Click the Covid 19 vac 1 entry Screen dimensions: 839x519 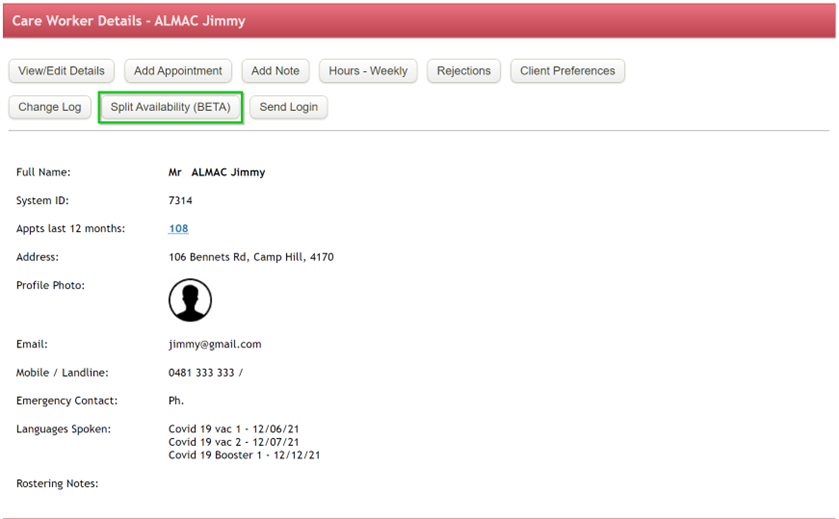[x=233, y=429]
